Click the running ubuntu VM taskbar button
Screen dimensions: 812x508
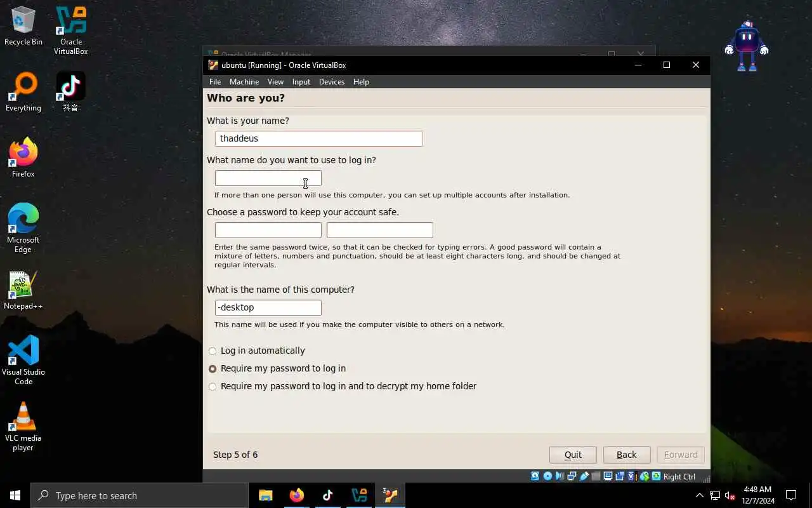click(x=390, y=495)
